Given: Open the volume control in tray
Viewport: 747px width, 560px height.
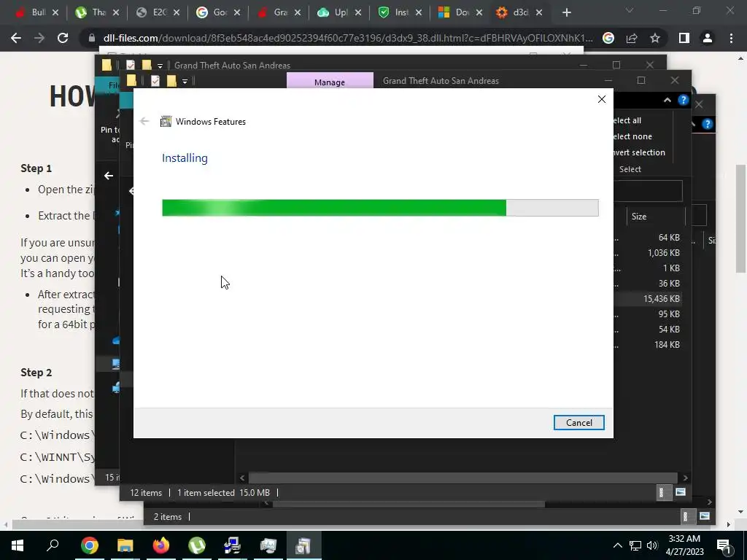Looking at the screenshot, I should 652,545.
